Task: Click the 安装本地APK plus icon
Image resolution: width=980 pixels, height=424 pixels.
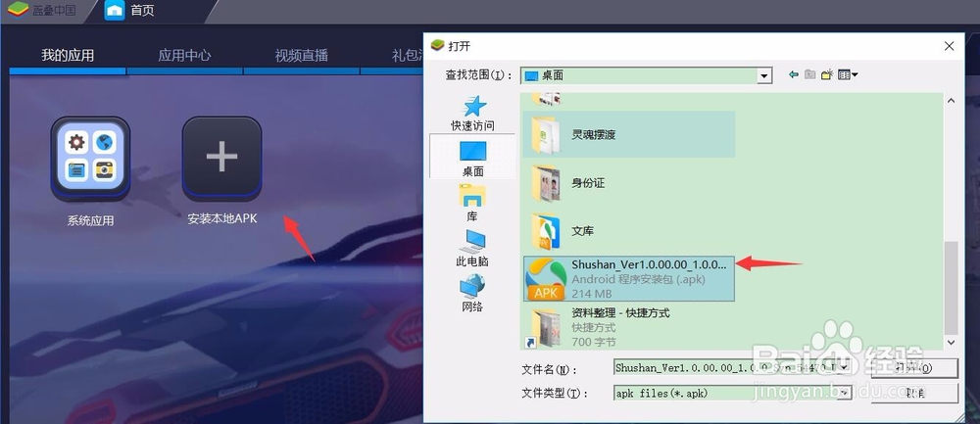Action: [x=221, y=158]
